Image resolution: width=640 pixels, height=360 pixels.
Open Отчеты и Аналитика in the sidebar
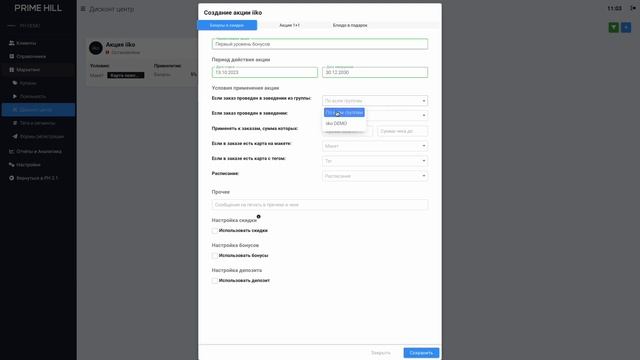[x=38, y=151]
